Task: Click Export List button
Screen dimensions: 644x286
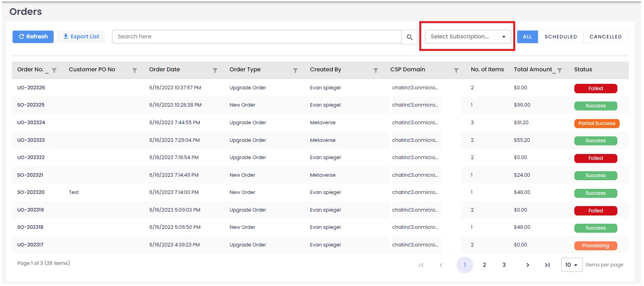Action: point(81,36)
